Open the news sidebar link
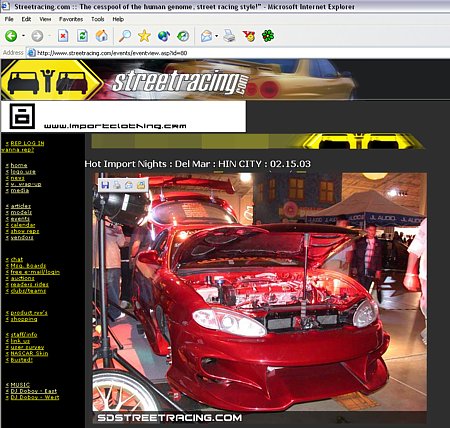This screenshot has height=428, width=450. click(17, 178)
